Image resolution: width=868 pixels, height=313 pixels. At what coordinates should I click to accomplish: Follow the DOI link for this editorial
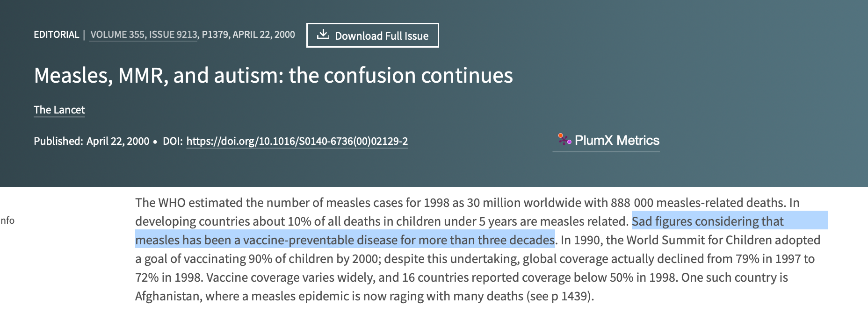[x=297, y=141]
